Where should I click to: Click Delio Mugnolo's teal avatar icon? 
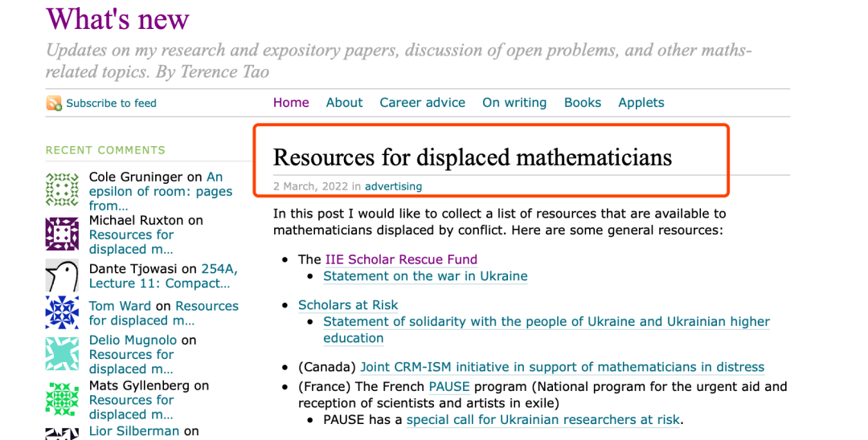point(62,354)
